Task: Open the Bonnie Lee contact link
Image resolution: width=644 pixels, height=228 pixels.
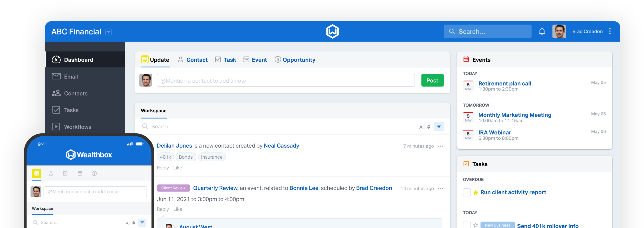Action: pos(304,188)
